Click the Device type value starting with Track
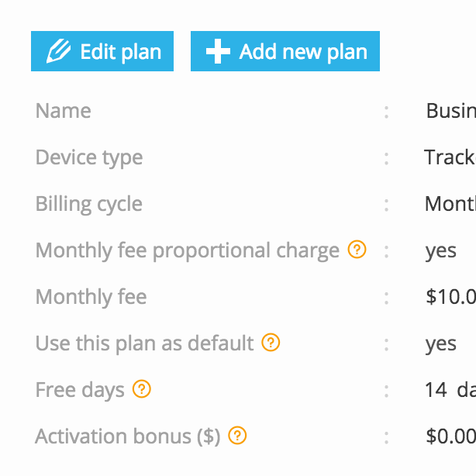 point(450,157)
